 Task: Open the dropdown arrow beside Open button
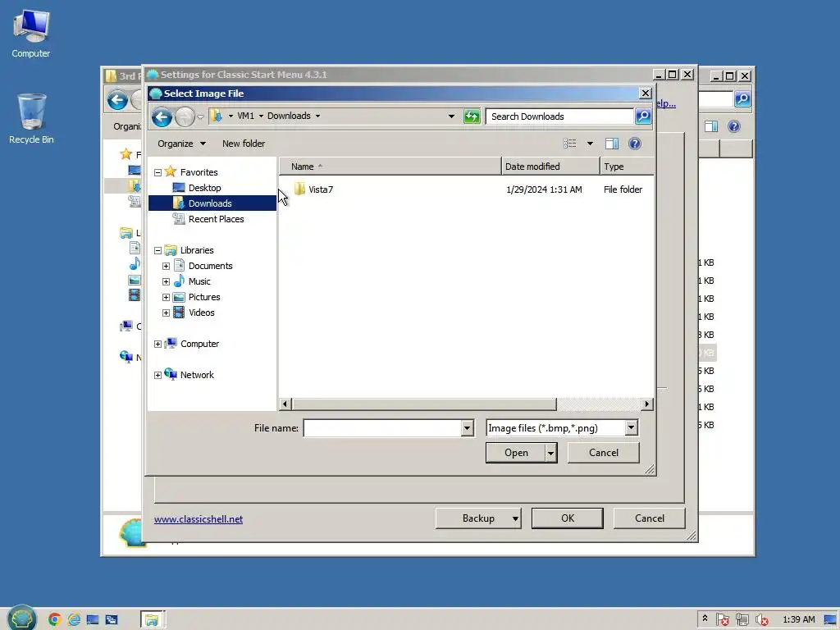coord(550,453)
